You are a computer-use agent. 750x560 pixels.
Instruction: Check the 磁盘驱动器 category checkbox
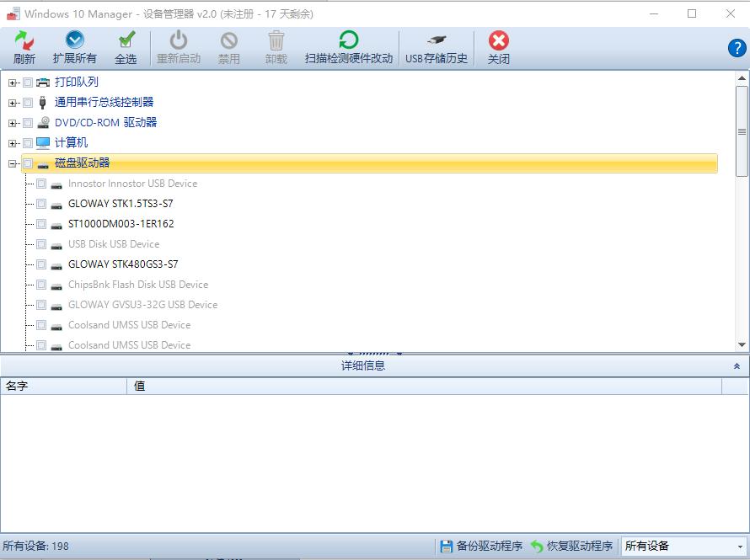click(28, 163)
